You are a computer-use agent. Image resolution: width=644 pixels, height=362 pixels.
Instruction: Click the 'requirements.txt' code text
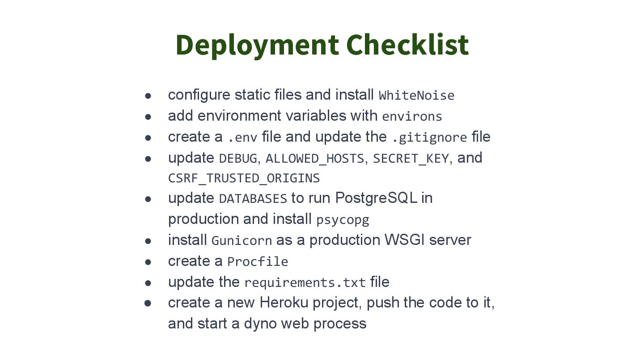(x=305, y=282)
